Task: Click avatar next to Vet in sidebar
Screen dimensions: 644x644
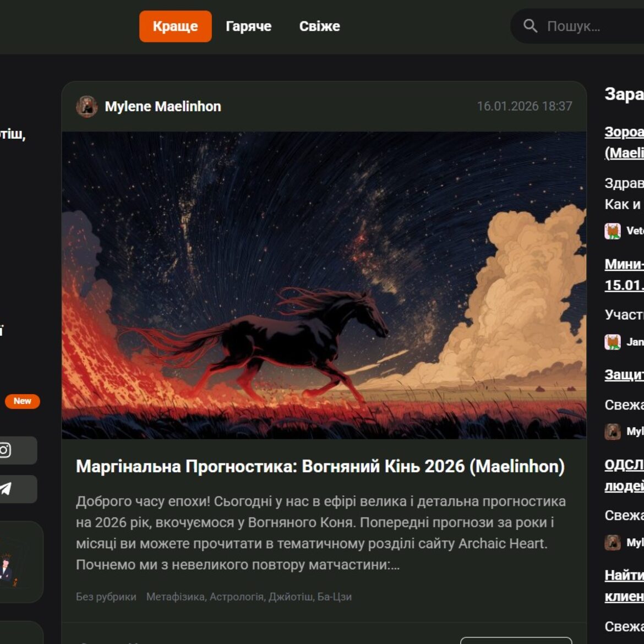Action: pyautogui.click(x=613, y=231)
